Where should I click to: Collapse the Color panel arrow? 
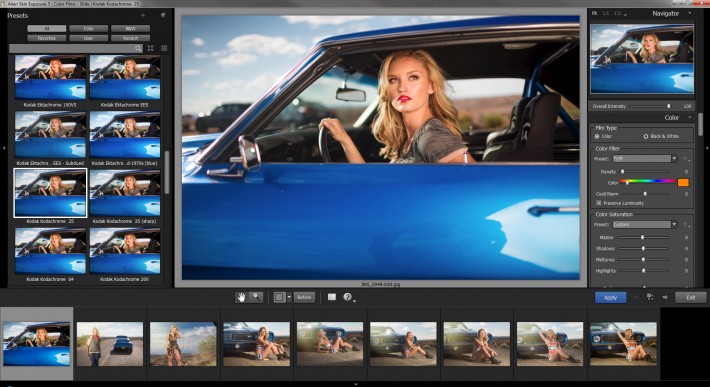pyautogui.click(x=690, y=118)
